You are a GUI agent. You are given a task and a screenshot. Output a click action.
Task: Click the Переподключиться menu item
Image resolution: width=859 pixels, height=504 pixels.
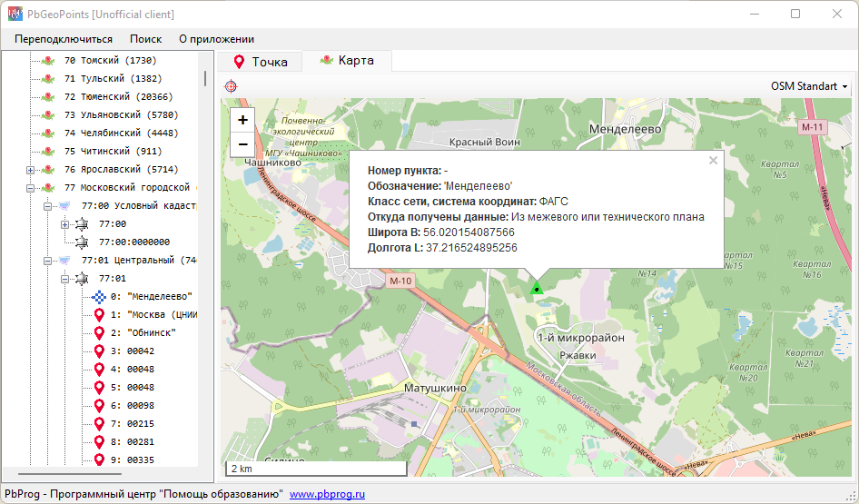(x=64, y=39)
